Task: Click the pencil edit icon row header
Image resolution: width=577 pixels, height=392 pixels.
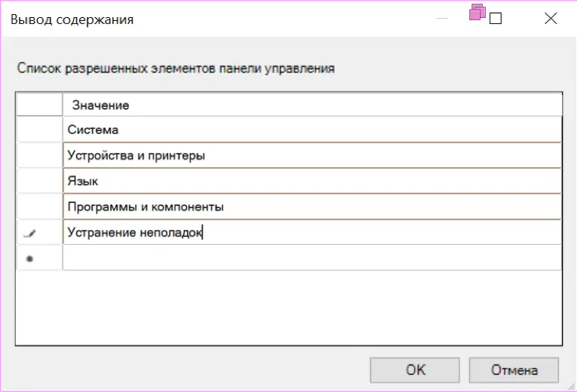Action: click(x=31, y=233)
